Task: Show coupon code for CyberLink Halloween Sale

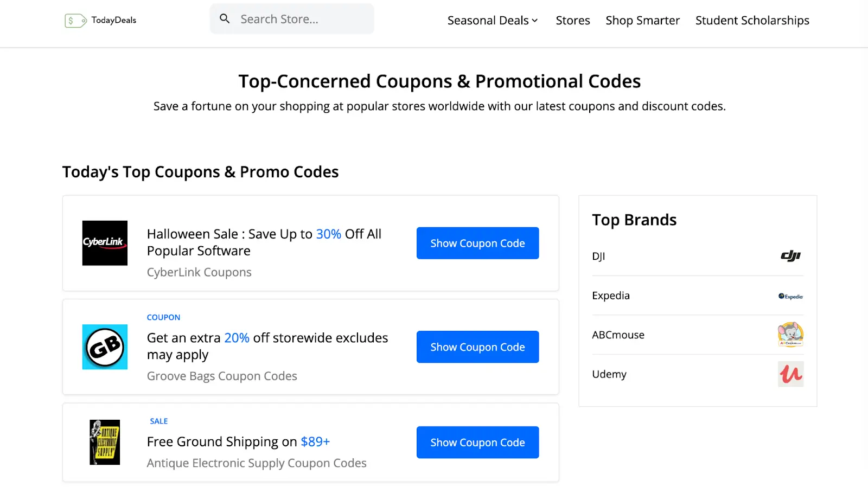Action: [x=477, y=243]
